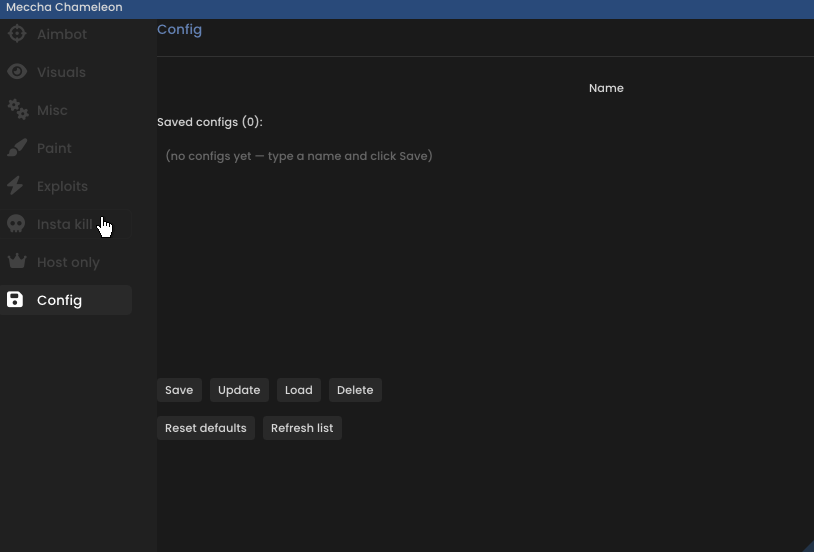Click the Config floppy disk icon
This screenshot has width=814, height=552.
pyautogui.click(x=15, y=300)
